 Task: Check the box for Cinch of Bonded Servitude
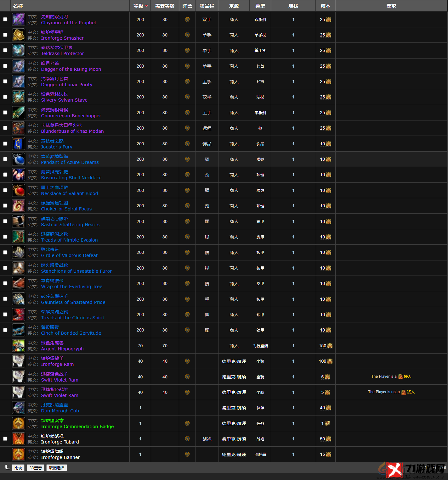coord(5,330)
